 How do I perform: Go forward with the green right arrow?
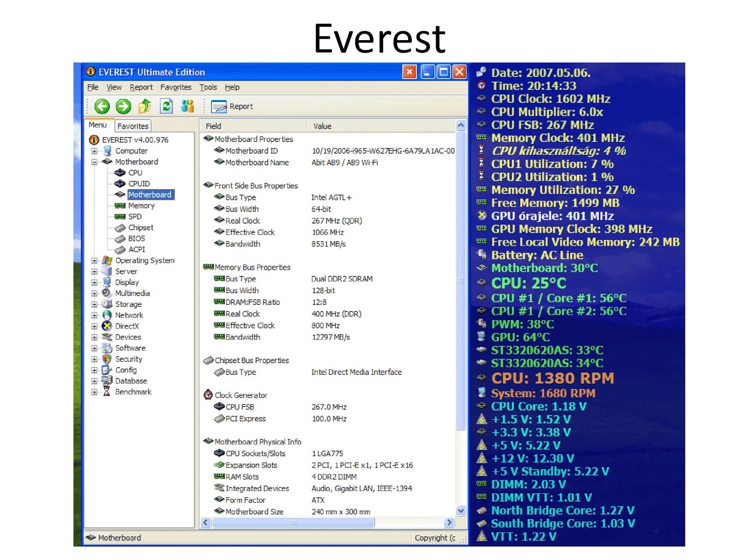[123, 106]
